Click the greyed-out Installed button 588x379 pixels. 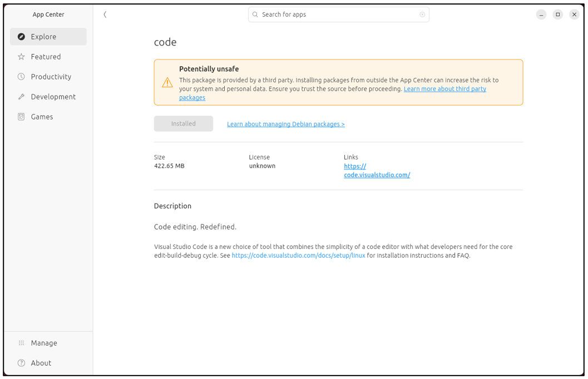[184, 123]
